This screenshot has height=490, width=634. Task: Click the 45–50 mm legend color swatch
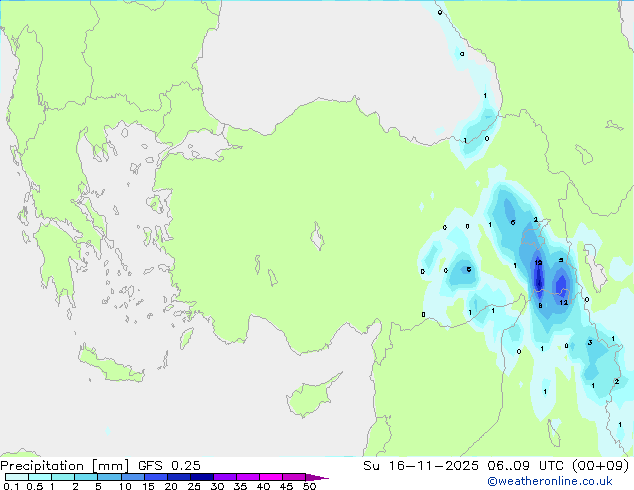point(294,477)
